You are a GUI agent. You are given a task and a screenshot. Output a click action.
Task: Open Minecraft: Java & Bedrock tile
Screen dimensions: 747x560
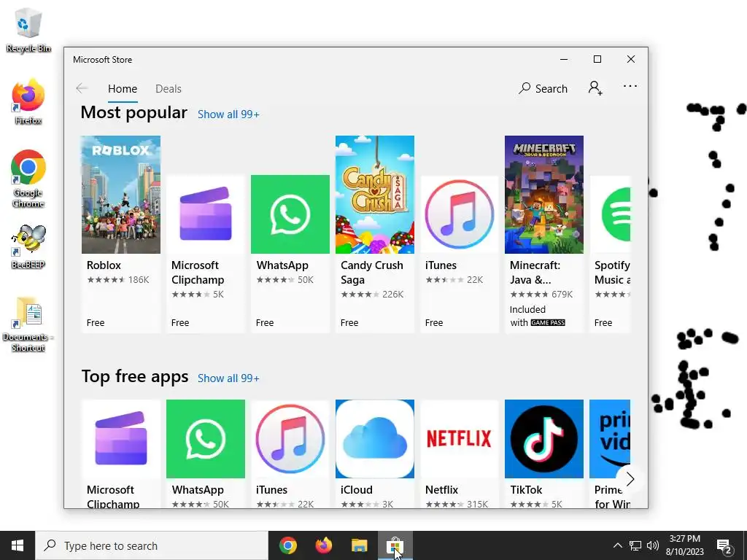click(x=544, y=234)
